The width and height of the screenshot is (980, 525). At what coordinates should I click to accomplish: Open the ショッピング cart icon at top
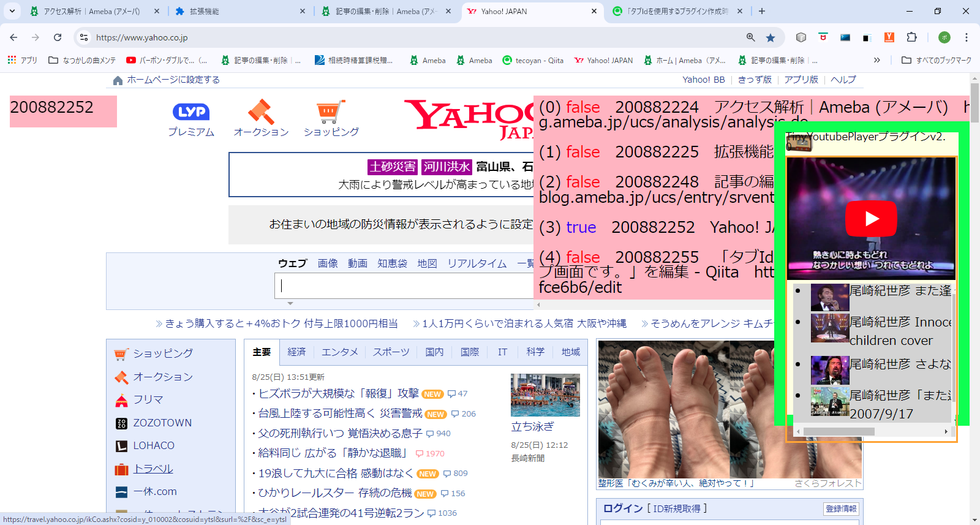(331, 119)
